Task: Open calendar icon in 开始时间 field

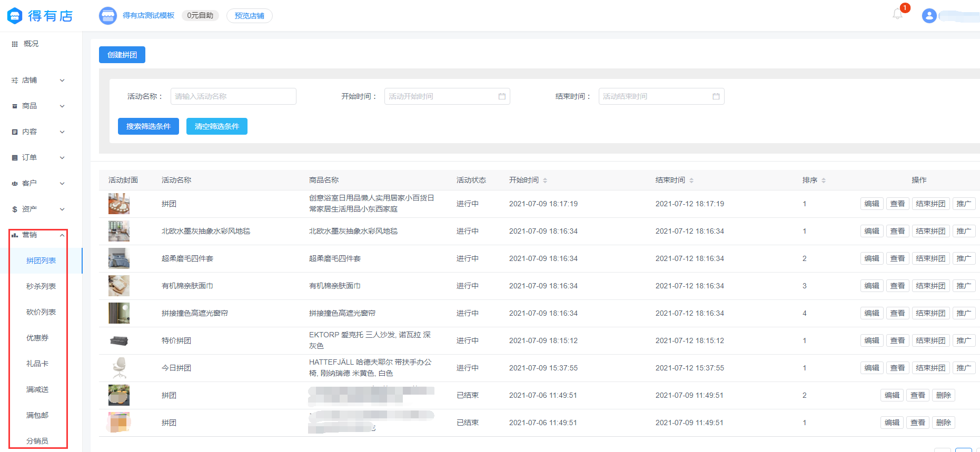Action: [502, 96]
